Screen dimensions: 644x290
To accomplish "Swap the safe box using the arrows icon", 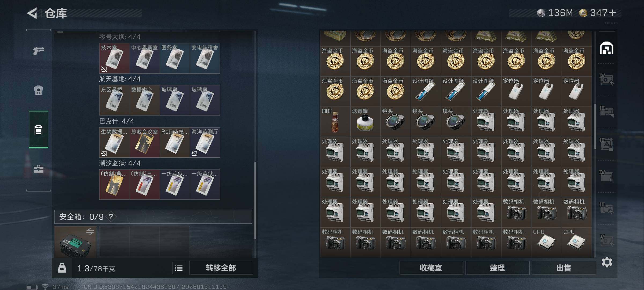I will click(90, 231).
